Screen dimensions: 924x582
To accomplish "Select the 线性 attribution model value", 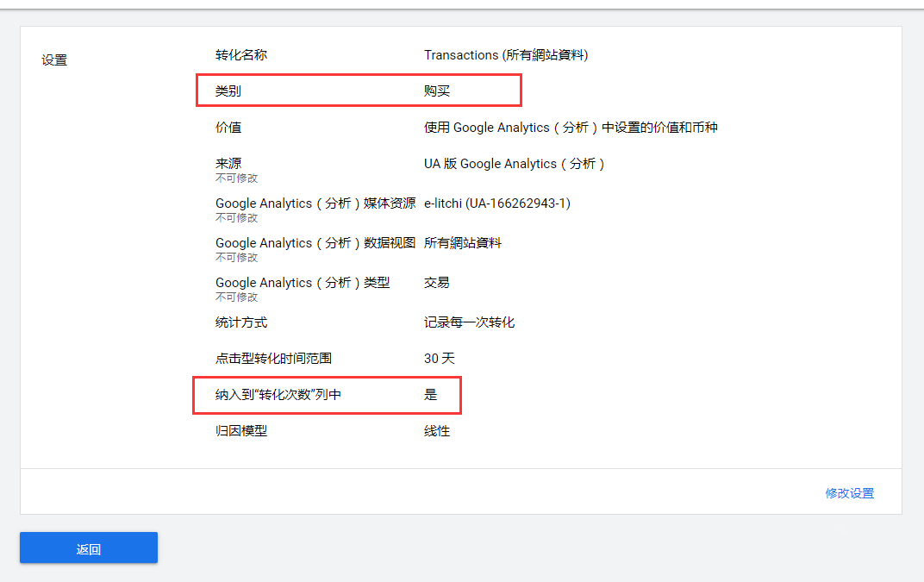I will coord(437,431).
